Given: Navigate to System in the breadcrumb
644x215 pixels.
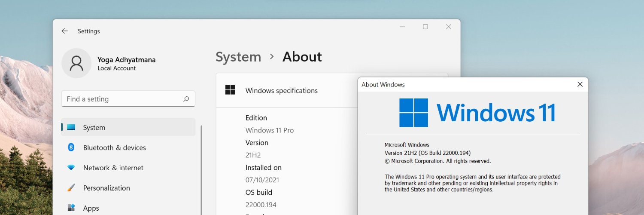Looking at the screenshot, I should pyautogui.click(x=238, y=57).
